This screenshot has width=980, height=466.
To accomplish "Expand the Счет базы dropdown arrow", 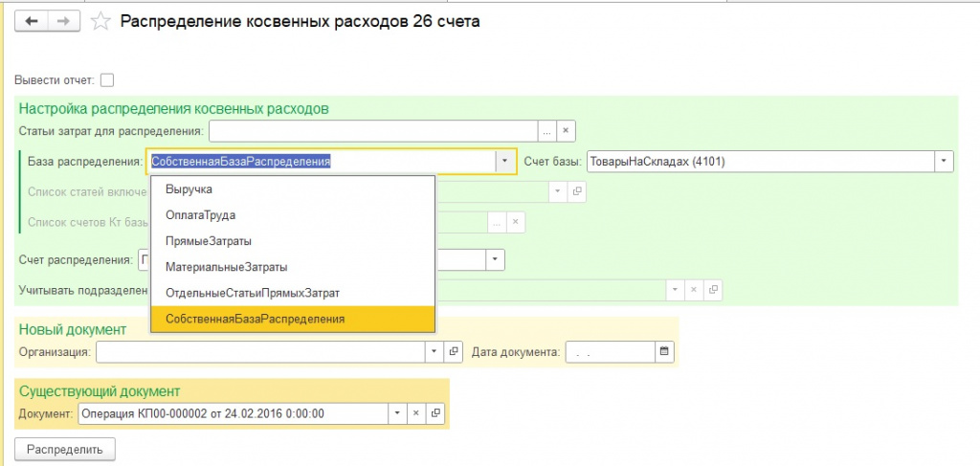I will (944, 161).
